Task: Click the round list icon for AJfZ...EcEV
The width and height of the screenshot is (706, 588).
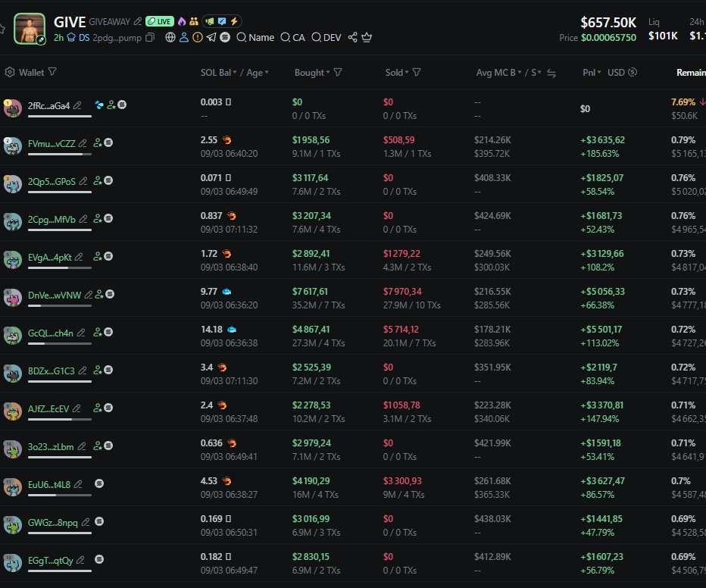Action: [x=108, y=408]
